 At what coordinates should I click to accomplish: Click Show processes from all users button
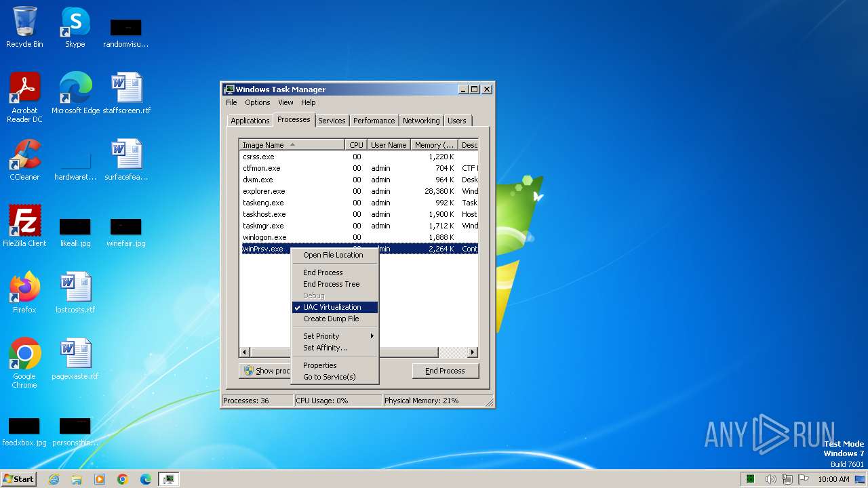tap(265, 371)
